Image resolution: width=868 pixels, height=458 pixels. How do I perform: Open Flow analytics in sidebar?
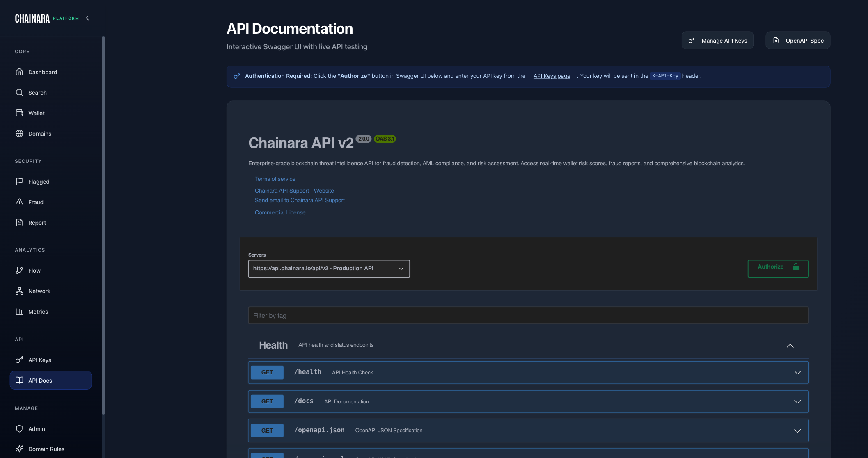point(50,270)
